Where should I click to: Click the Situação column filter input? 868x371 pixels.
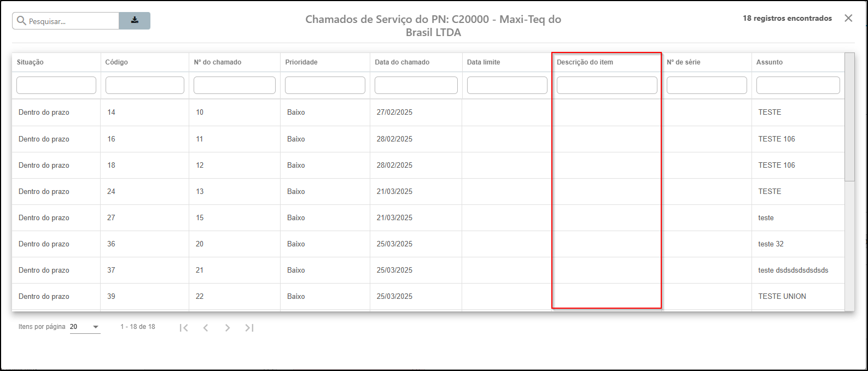[56, 85]
